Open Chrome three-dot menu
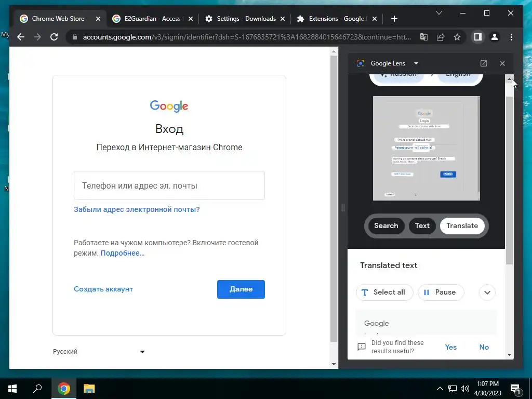This screenshot has width=532, height=399. coord(511,37)
